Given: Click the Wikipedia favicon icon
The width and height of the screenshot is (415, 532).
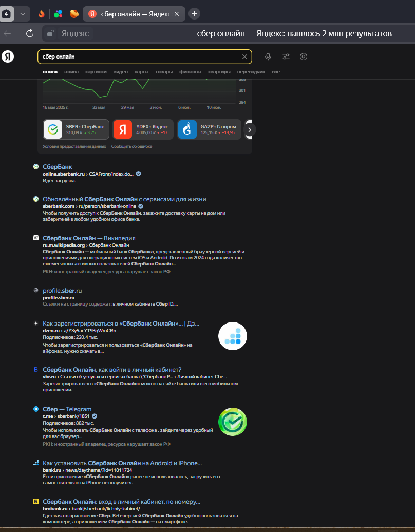Looking at the screenshot, I should [x=36, y=238].
